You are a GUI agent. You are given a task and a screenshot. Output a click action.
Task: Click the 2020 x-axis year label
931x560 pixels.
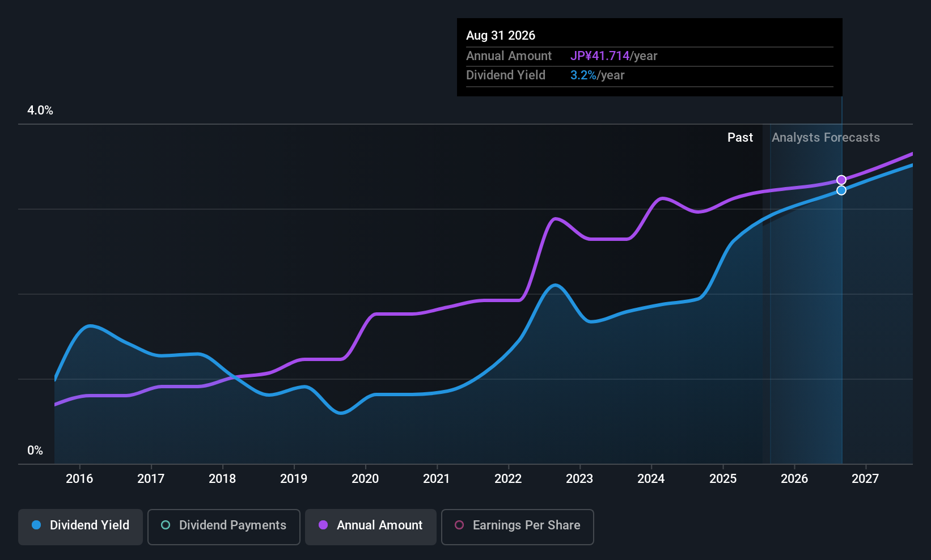pyautogui.click(x=365, y=479)
